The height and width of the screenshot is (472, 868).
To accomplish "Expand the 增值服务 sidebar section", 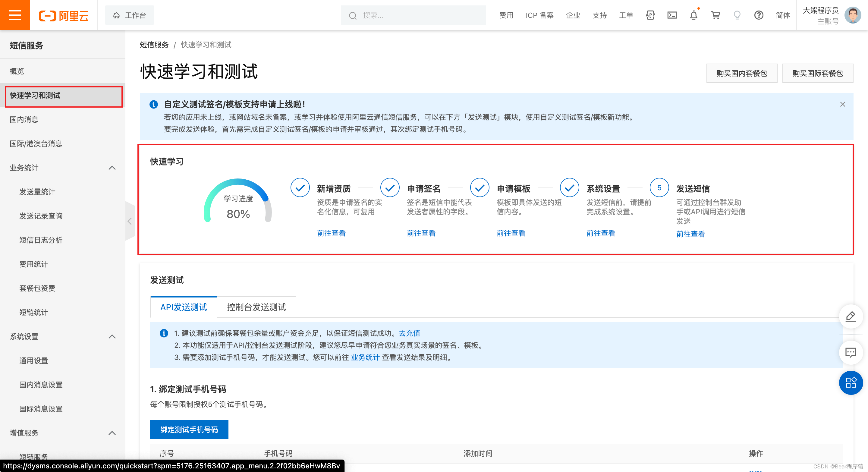I will tap(112, 433).
